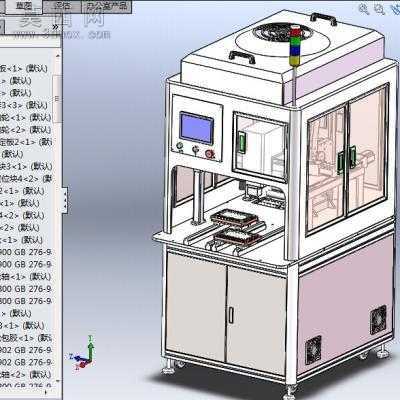
Task: Select tree row 定板2<1>
Action: [x=26, y=142]
